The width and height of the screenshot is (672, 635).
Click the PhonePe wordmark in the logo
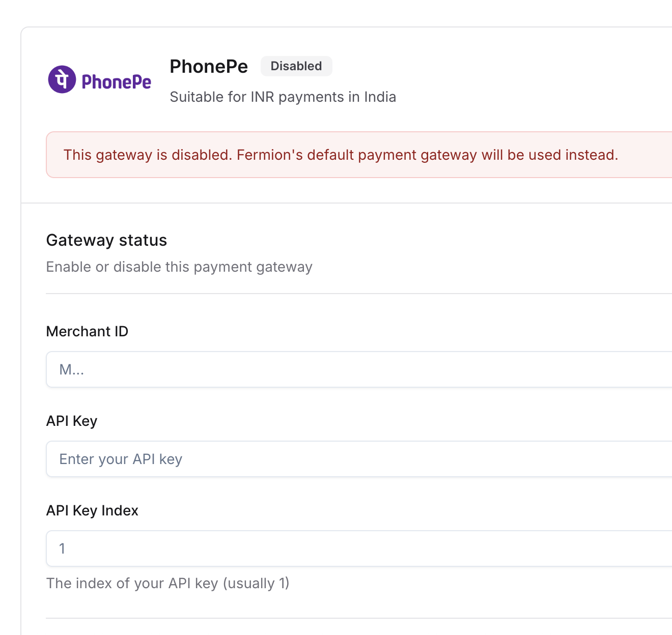click(116, 81)
